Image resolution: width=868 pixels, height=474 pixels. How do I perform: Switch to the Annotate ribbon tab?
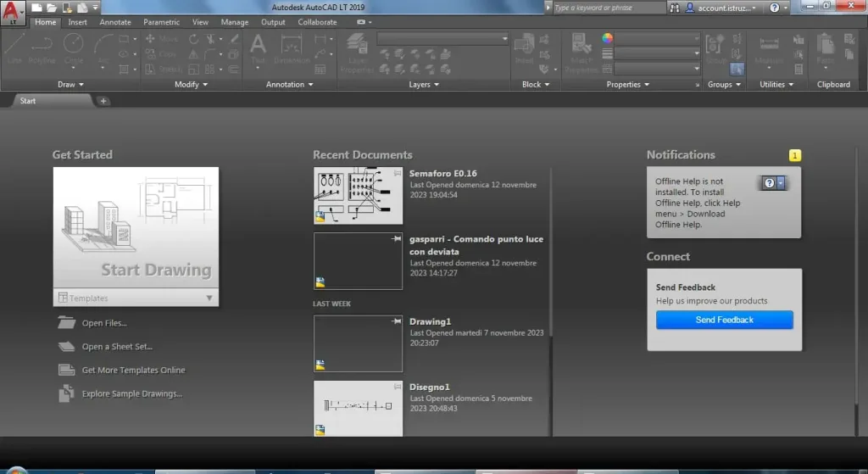point(115,22)
